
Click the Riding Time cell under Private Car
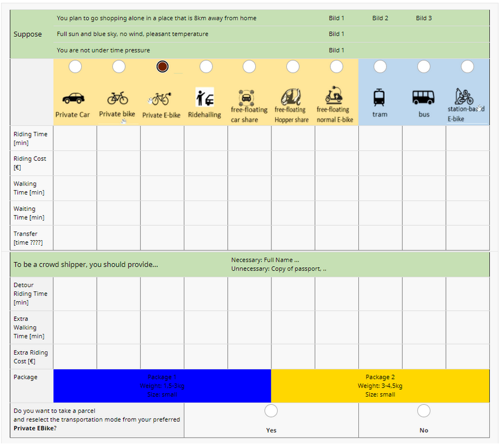[75, 138]
